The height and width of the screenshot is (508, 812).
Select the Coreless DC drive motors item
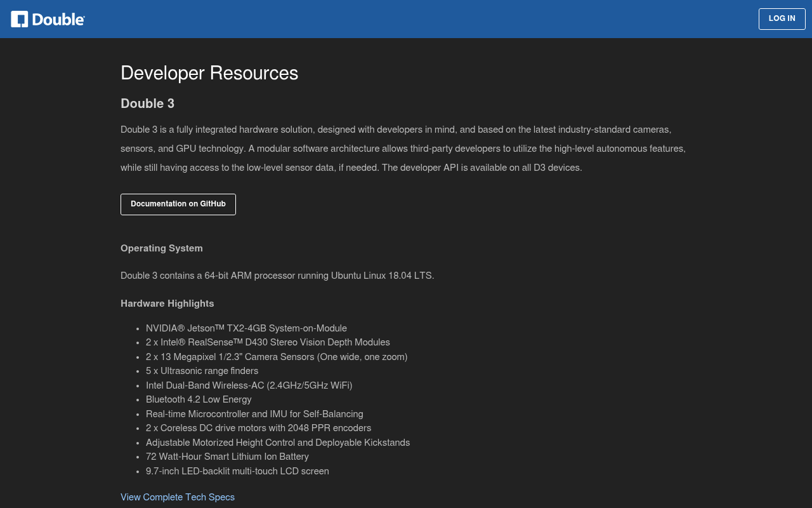258,428
